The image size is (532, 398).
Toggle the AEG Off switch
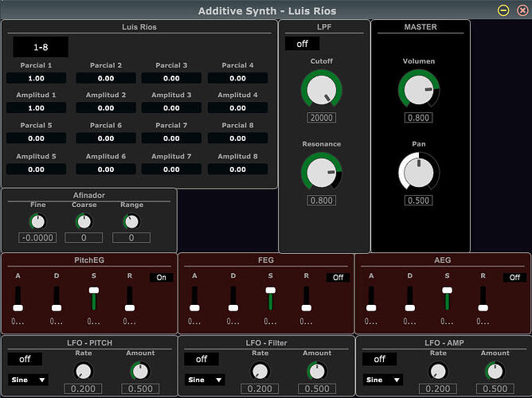point(514,277)
